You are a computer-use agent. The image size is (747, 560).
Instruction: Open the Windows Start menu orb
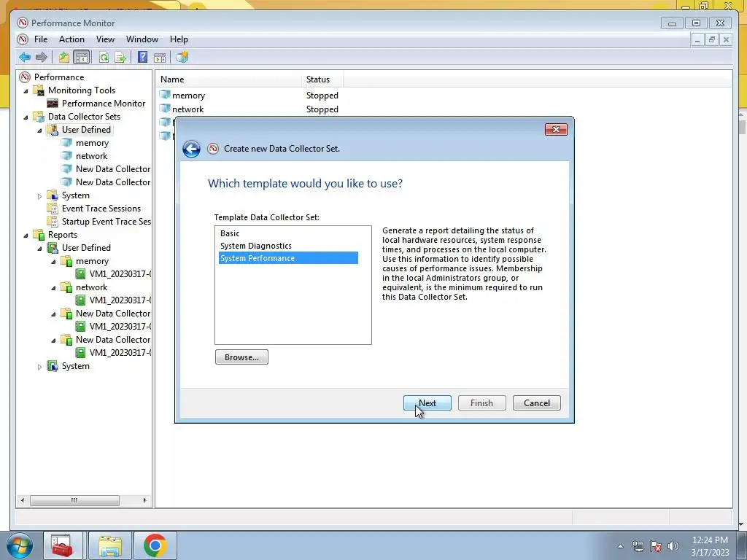point(19,545)
